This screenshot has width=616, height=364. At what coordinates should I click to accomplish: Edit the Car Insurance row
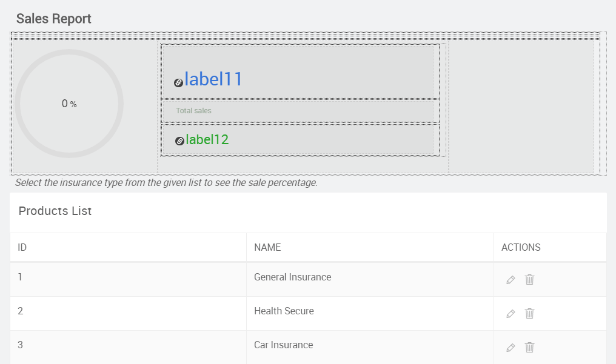pos(511,348)
